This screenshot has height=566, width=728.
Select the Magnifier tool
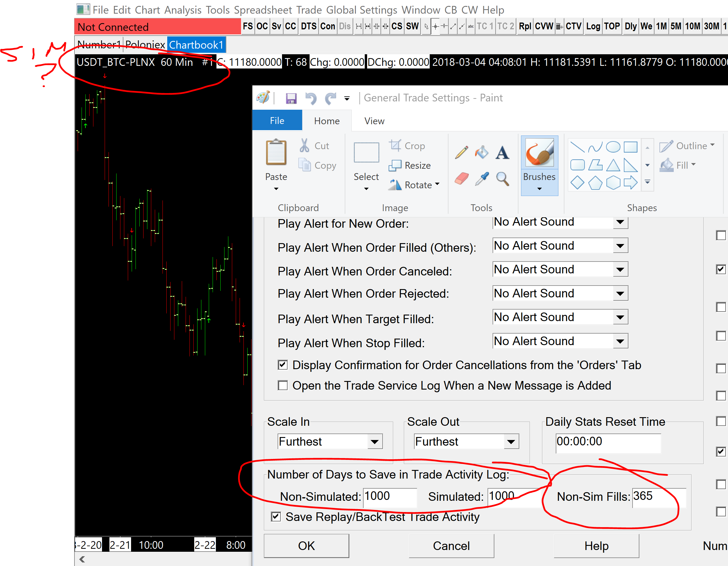point(502,179)
